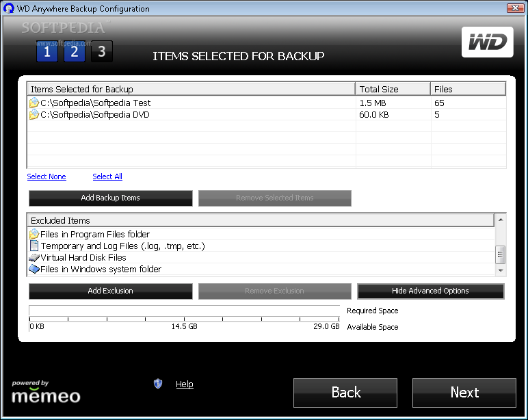
Task: Click Add Exclusion button
Action: pos(110,291)
